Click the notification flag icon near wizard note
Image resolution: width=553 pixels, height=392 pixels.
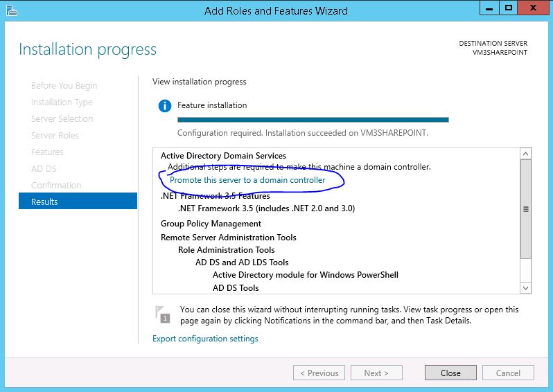tap(162, 315)
